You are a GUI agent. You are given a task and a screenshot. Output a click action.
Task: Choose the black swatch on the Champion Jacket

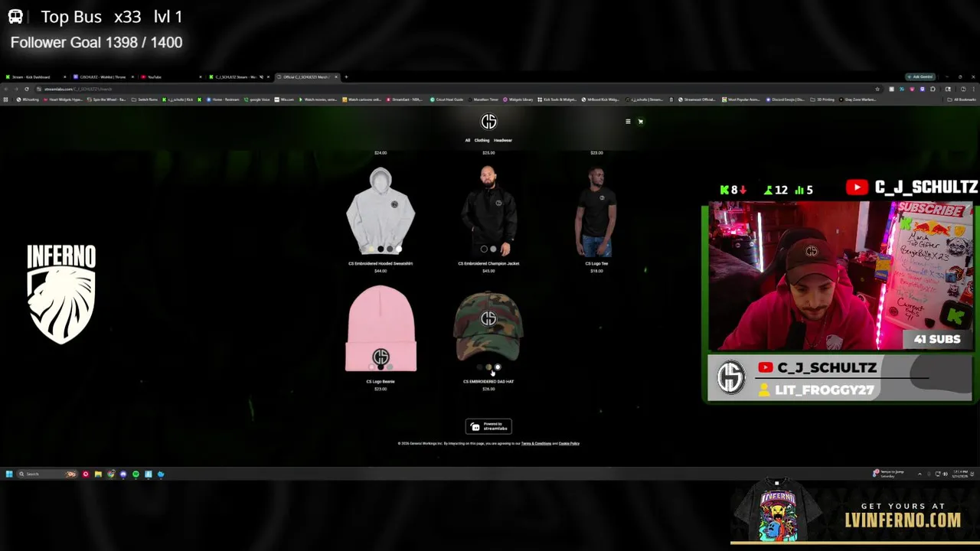[484, 249]
